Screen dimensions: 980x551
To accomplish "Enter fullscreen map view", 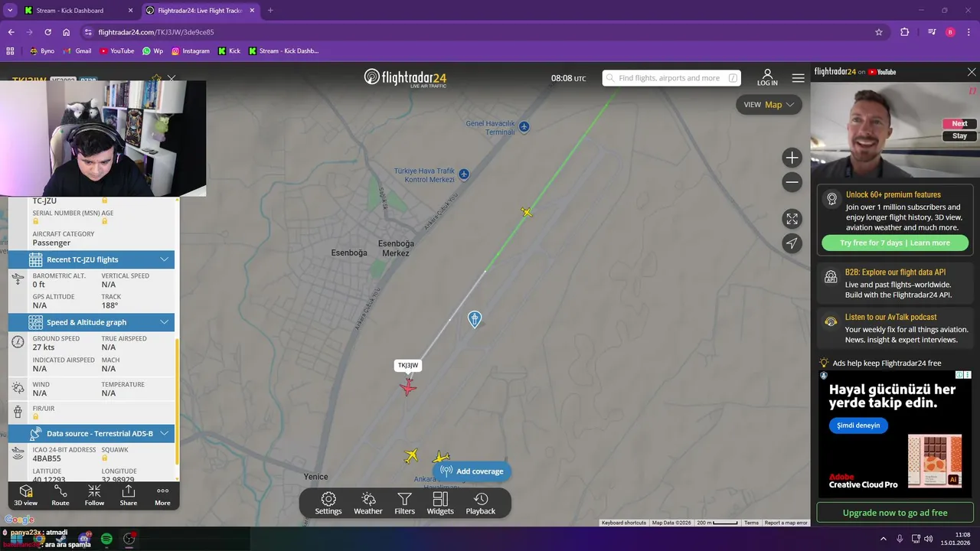I will 792,219.
